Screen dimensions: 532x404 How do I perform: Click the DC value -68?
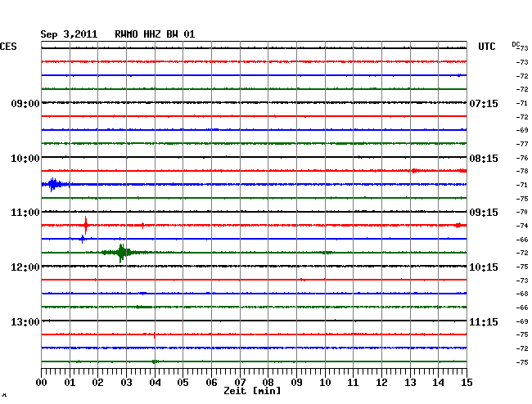[522, 294]
